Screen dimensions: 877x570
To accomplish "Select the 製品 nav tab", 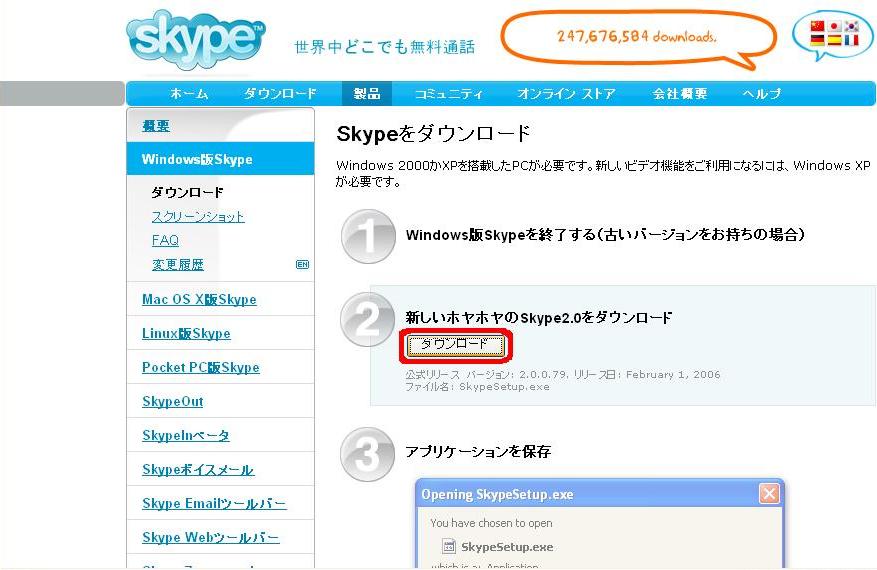I will 367,93.
